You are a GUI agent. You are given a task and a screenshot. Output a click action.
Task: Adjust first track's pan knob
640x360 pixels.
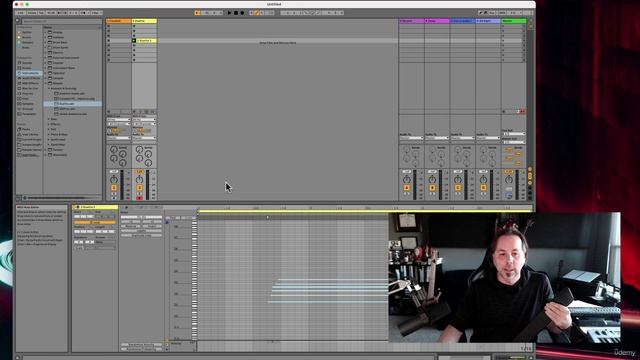coord(114,180)
